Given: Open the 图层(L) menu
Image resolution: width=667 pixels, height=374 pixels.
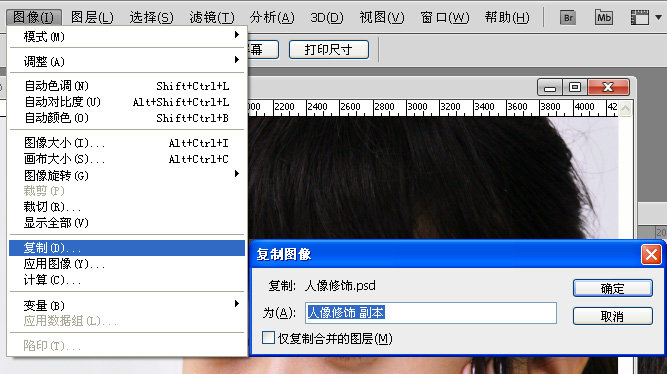Looking at the screenshot, I should (x=92, y=17).
